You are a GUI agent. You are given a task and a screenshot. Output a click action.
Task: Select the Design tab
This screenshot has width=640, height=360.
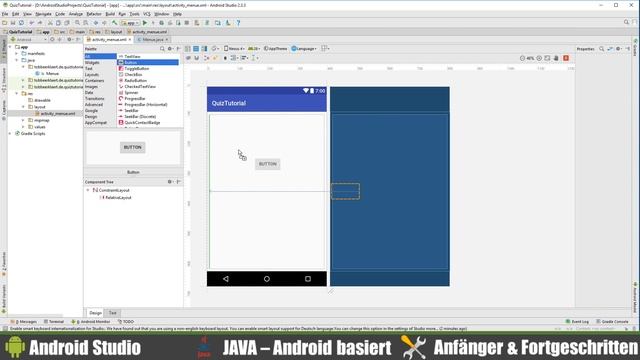pyautogui.click(x=95, y=313)
